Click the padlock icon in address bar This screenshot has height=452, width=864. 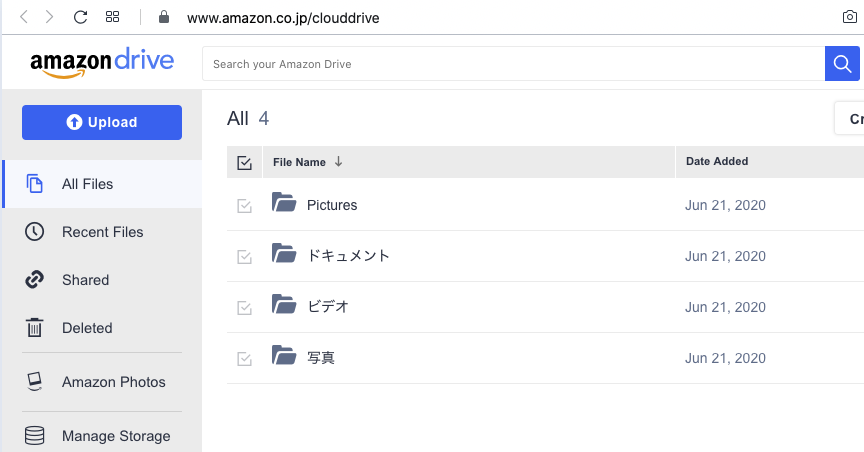click(x=165, y=17)
